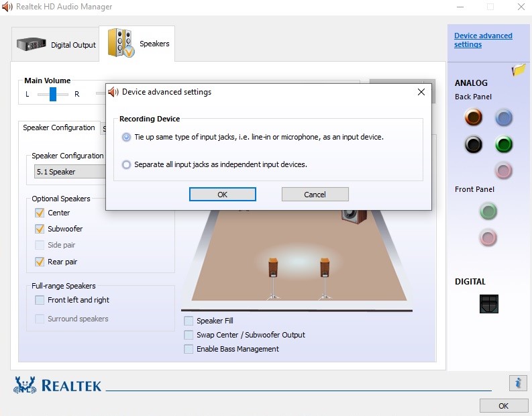Click the 'Main Volume' label
Screen dimensions: 532x416
click(48, 81)
